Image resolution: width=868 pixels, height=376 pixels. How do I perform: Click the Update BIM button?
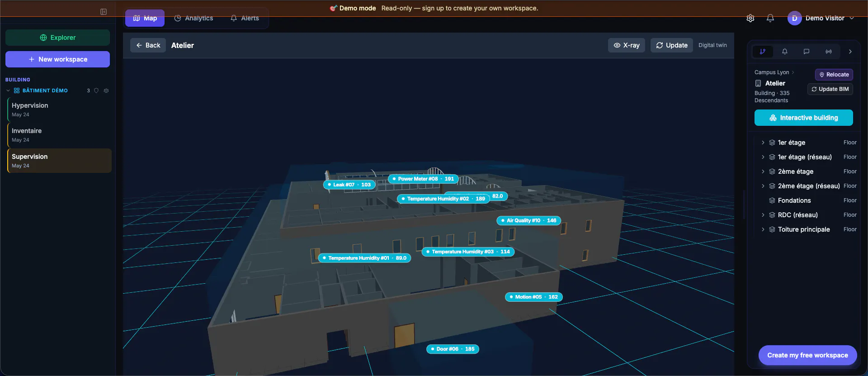[x=830, y=89]
